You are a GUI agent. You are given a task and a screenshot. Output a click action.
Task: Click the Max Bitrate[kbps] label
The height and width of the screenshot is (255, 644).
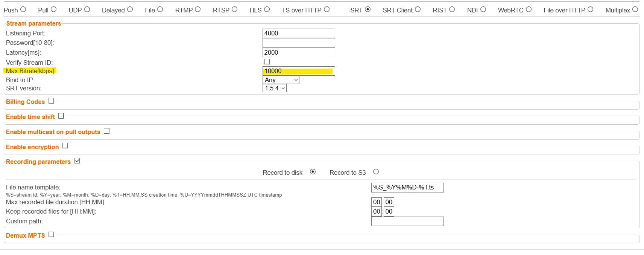pos(31,71)
